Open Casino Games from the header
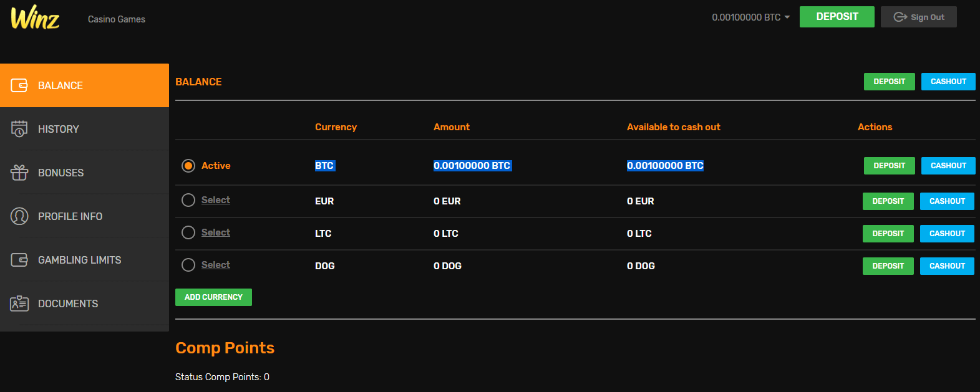 pos(117,19)
